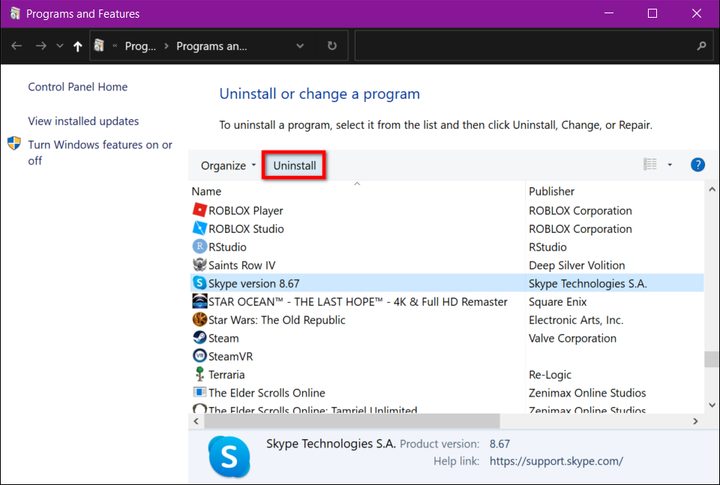
Task: Click in the search box field
Action: pos(536,45)
